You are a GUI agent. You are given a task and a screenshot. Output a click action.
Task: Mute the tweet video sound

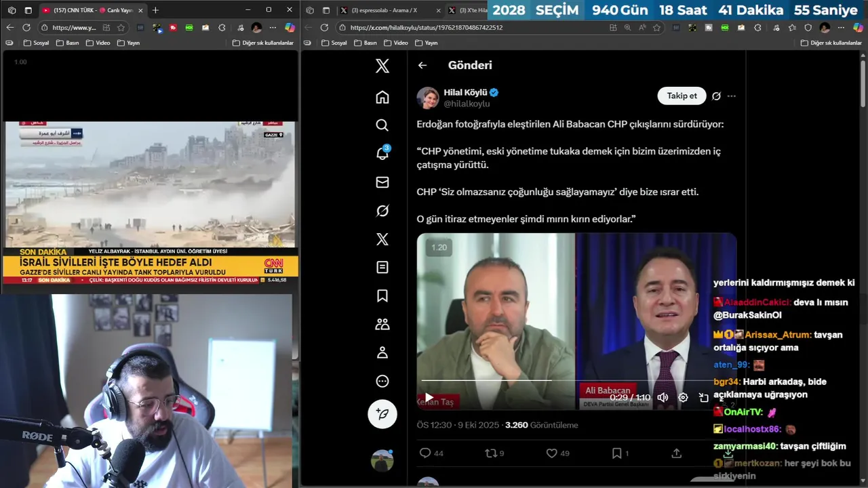(x=663, y=398)
